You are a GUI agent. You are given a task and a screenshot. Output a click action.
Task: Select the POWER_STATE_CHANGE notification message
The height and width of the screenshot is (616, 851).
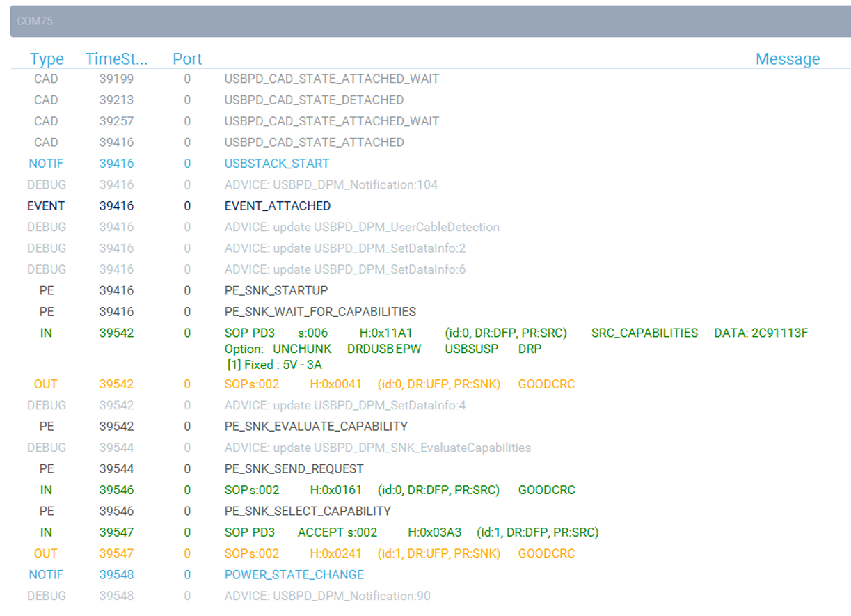tap(294, 575)
